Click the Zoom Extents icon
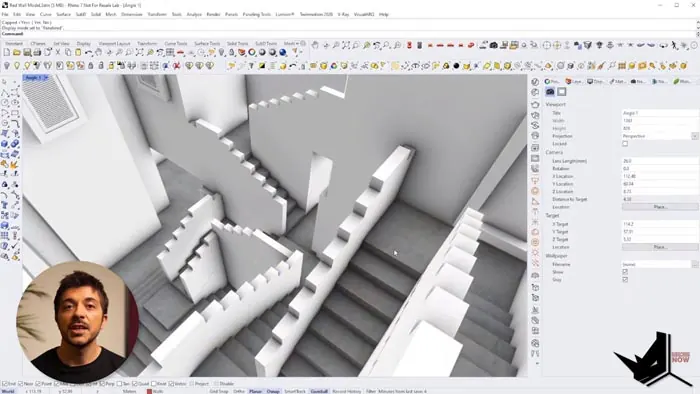The height and width of the screenshot is (394, 700). tap(140, 53)
